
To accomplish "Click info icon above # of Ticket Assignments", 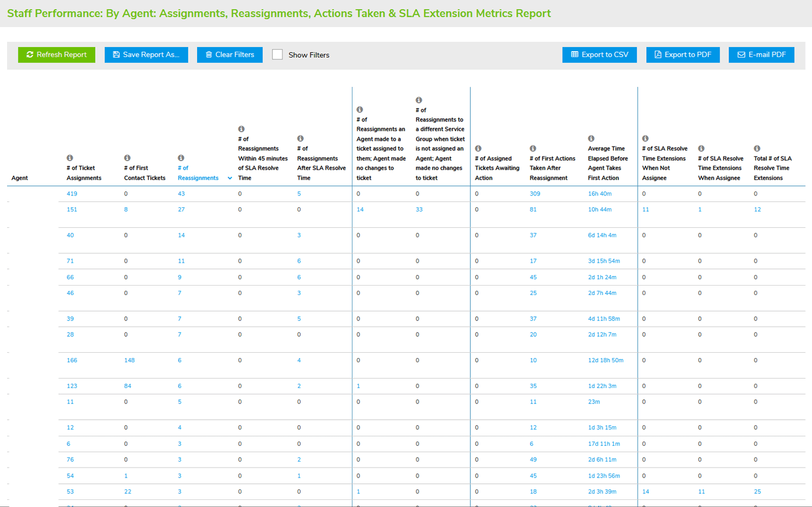I will point(69,158).
